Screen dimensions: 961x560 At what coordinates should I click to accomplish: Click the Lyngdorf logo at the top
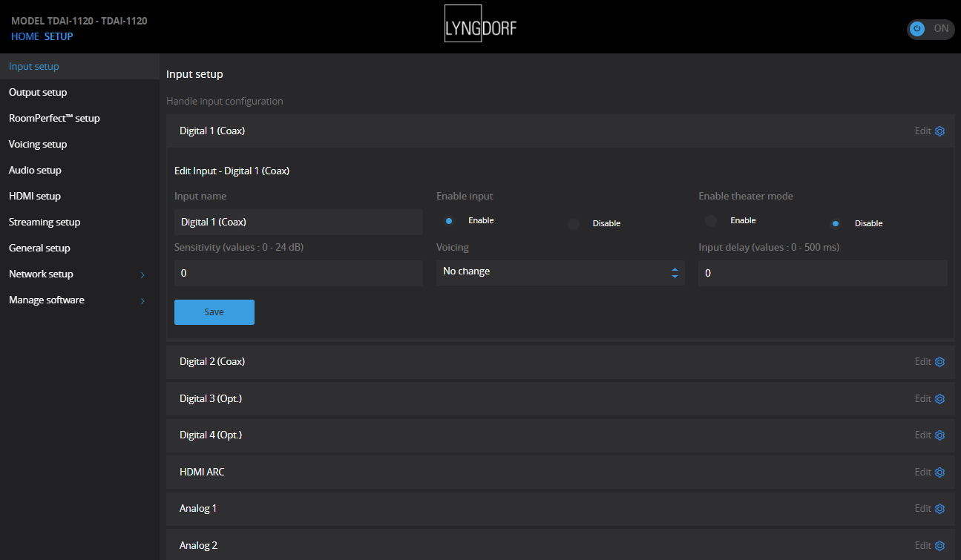[x=479, y=24]
